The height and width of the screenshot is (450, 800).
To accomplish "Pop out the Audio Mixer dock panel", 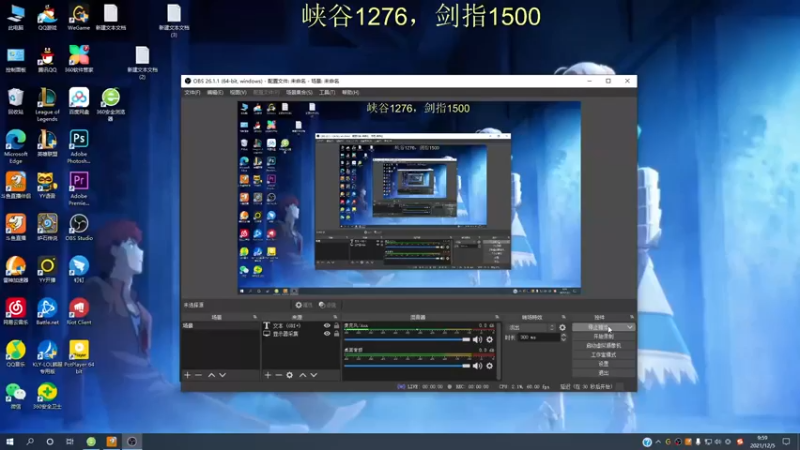I will 496,317.
